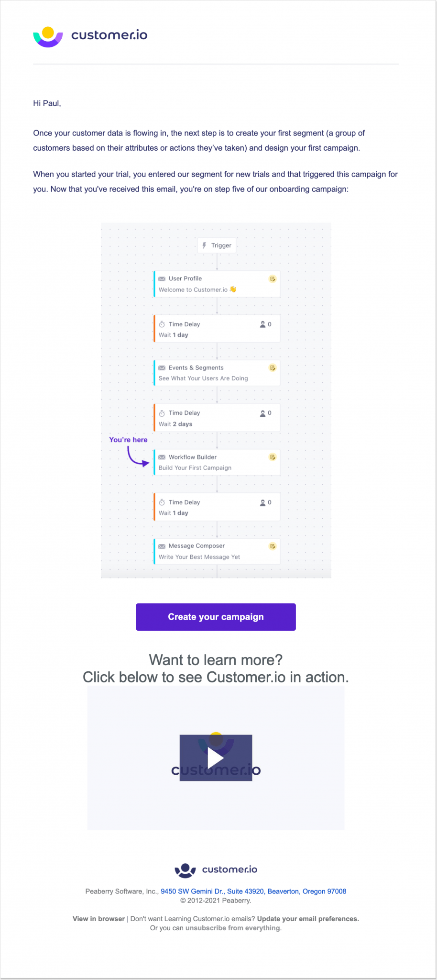
Task: Click the video thumbnail background
Action: pyautogui.click(x=124, y=804)
